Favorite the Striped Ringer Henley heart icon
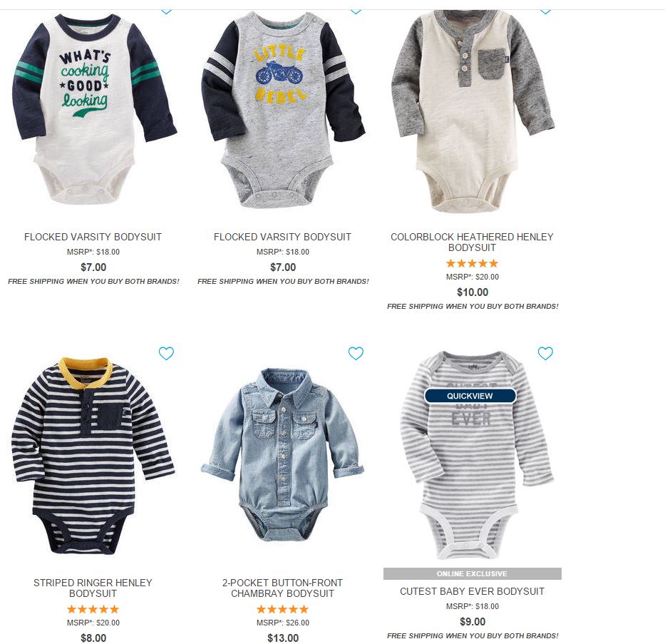665x644 pixels. point(166,354)
